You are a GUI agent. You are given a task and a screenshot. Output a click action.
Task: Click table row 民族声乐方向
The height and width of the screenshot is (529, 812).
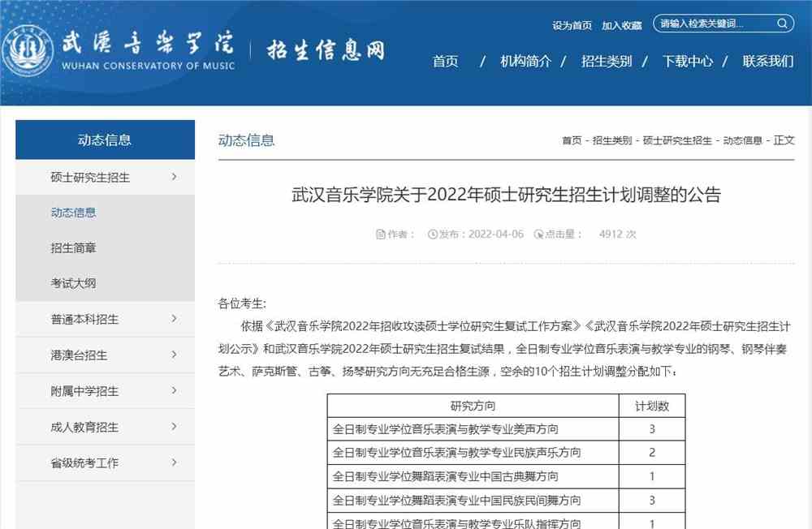point(506,453)
